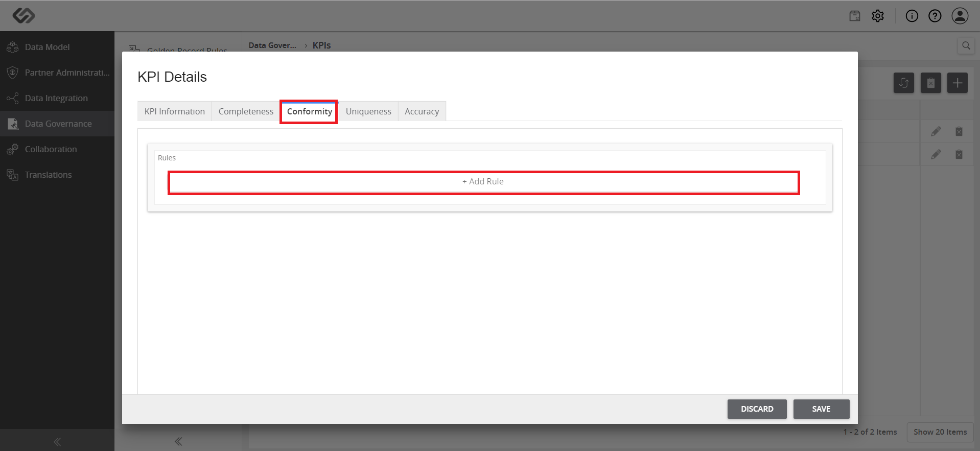This screenshot has width=980, height=451.
Task: Open Translations menu item
Action: coord(57,175)
